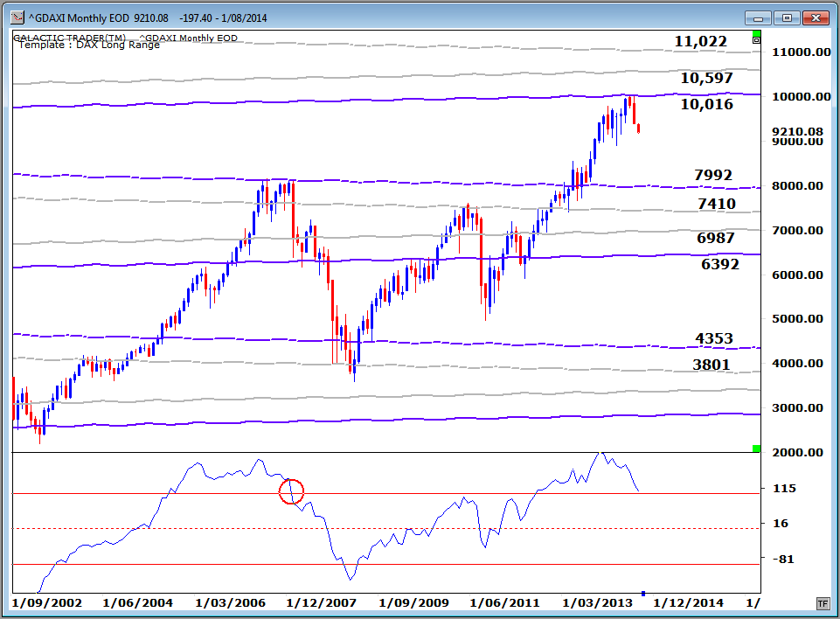
Task: Click the 11,022 price level label
Action: coord(701,41)
